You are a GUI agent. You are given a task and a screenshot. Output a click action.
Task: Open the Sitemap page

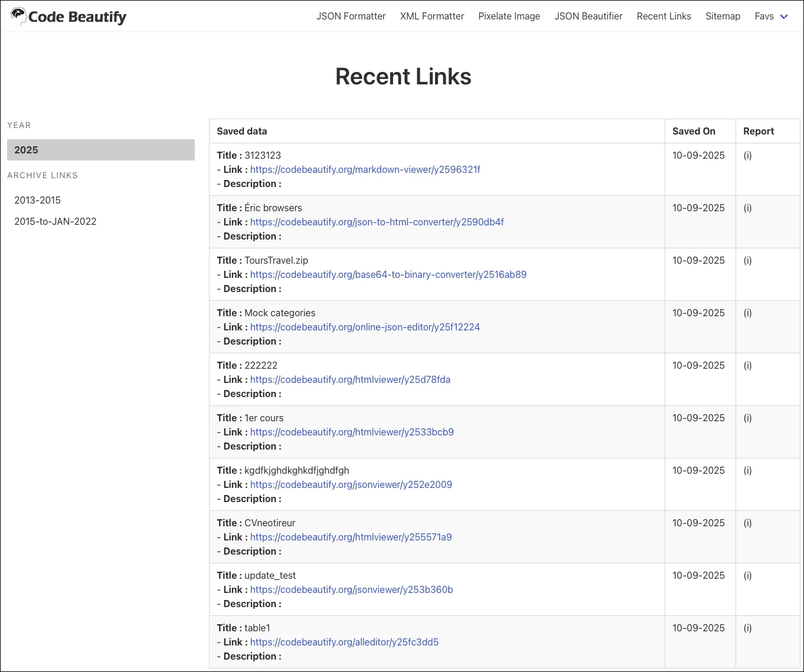point(723,17)
